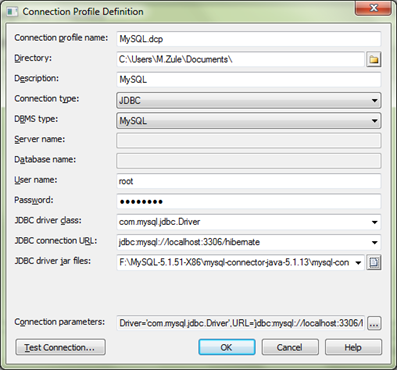Click the JDBC driver jar files path text
Image resolution: width=397 pixels, height=370 pixels.
click(x=234, y=263)
